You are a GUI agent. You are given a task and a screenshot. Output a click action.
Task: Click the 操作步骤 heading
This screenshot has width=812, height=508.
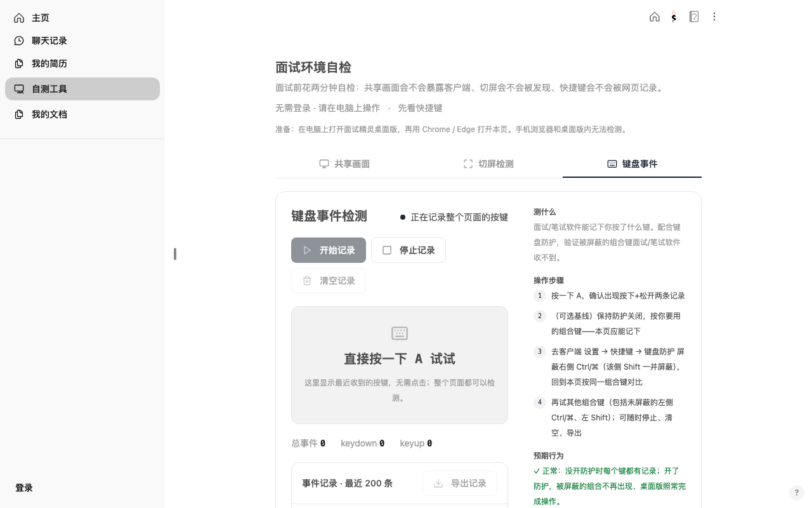[x=549, y=281]
